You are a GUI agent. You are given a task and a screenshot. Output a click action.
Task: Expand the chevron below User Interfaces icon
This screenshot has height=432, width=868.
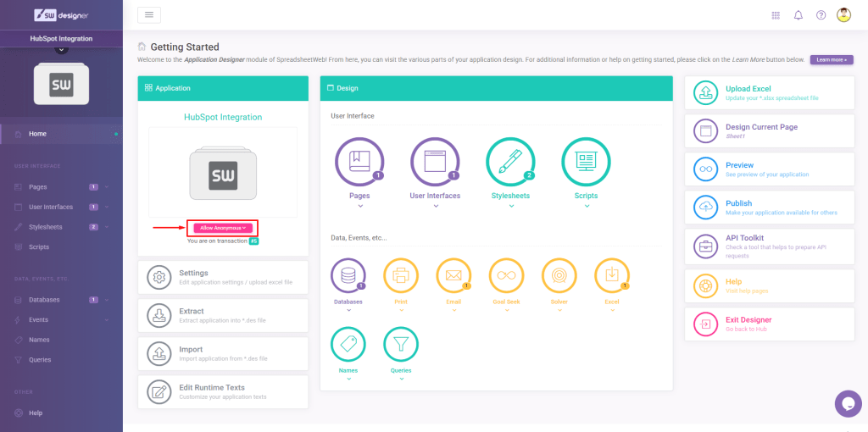click(435, 206)
